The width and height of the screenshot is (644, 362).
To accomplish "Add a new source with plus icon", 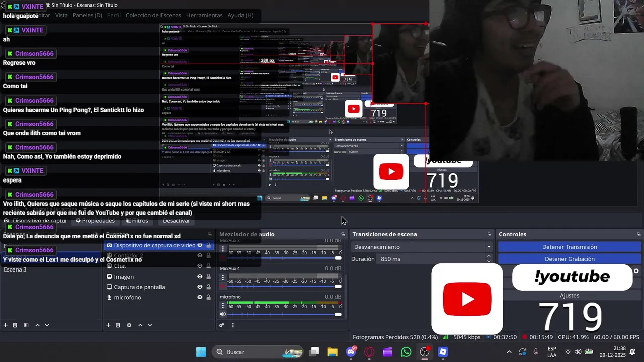I will tap(108, 325).
